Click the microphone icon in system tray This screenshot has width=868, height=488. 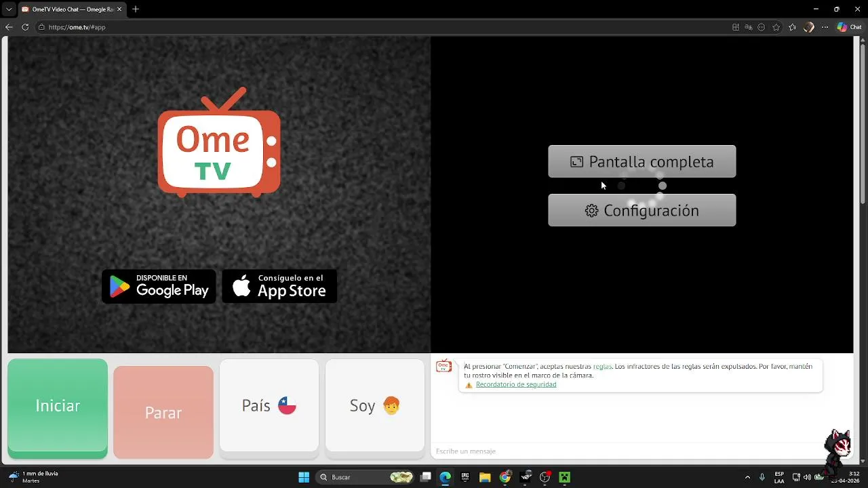[x=762, y=477]
